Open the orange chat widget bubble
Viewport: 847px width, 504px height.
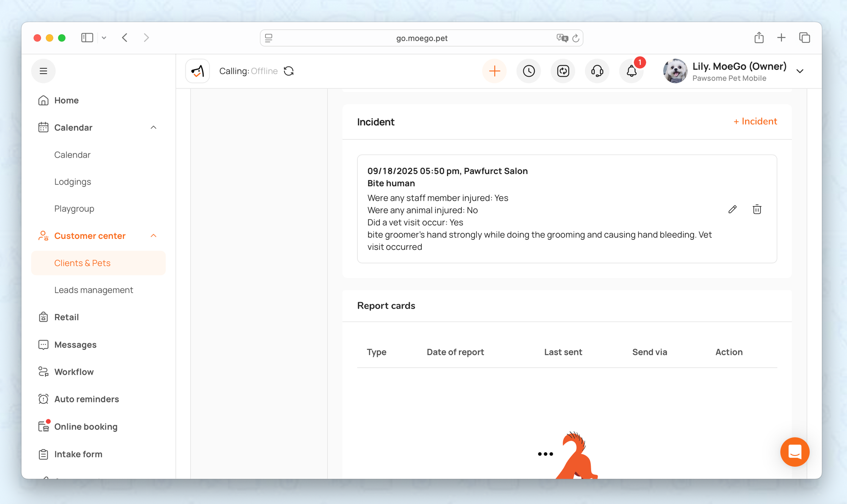pos(794,452)
